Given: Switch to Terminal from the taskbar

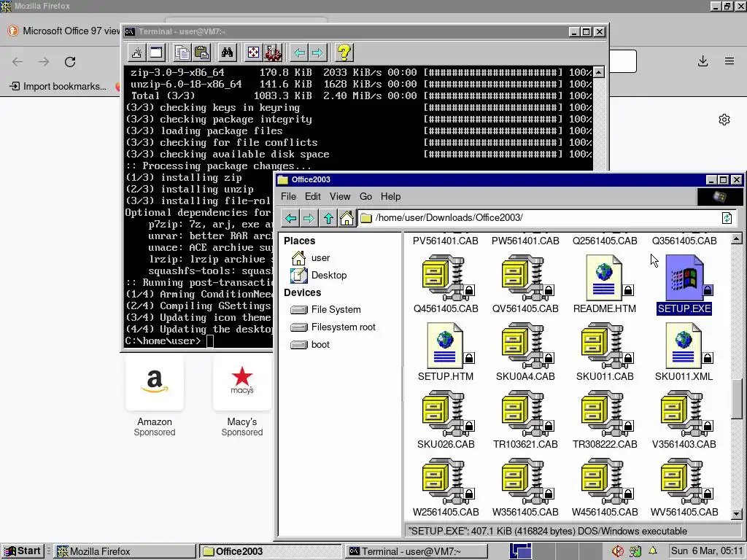Looking at the screenshot, I should click(x=417, y=551).
